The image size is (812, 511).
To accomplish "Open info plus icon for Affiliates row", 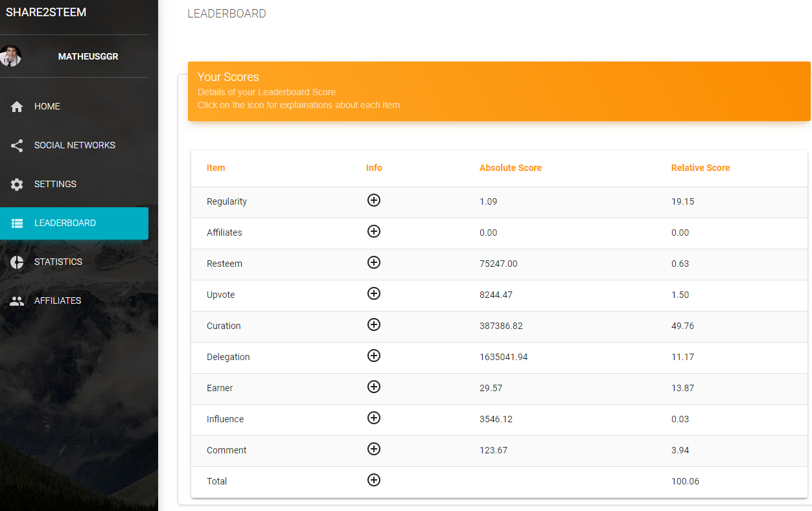I will [374, 231].
